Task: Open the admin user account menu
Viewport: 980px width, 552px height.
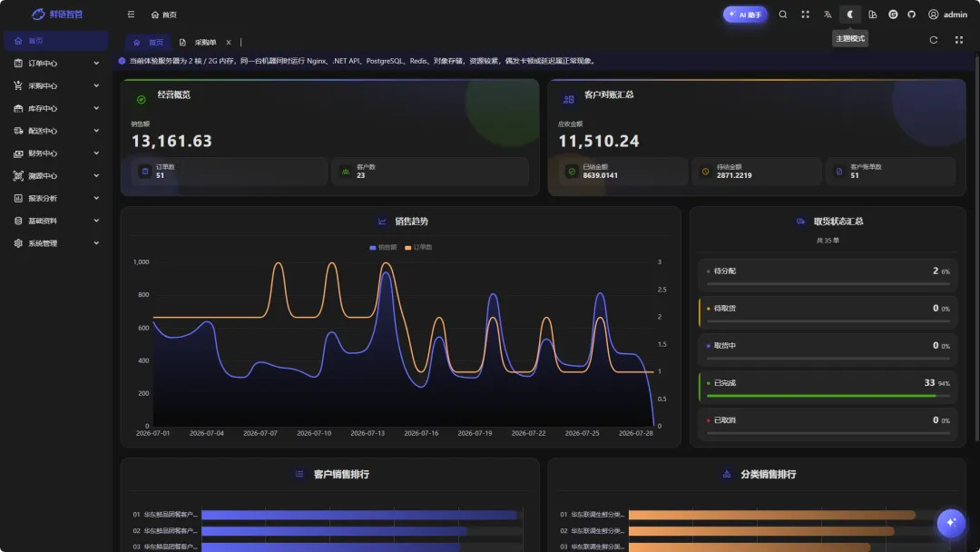Action: 947,15
